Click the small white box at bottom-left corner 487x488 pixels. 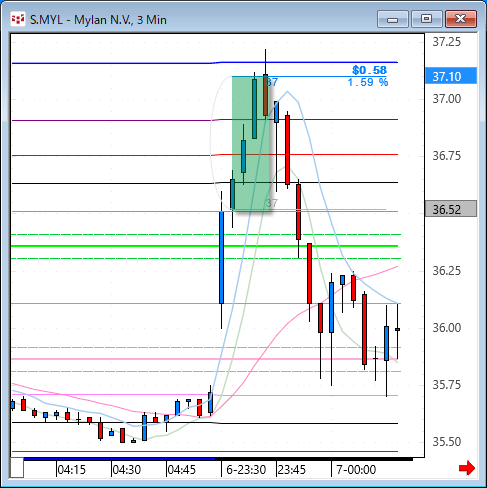[17, 468]
